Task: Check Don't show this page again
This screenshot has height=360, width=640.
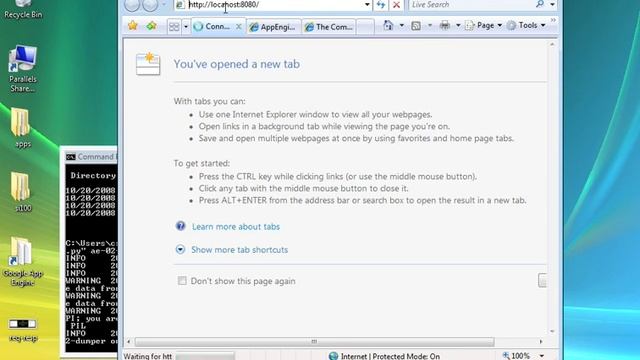Action: coord(182,281)
